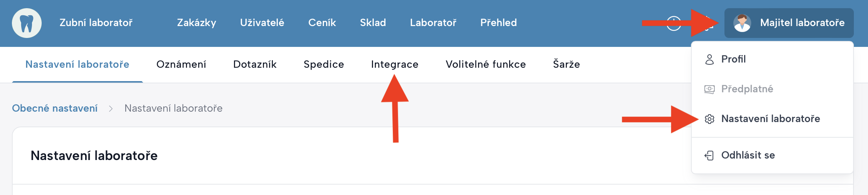Click the circular icon in the header
The height and width of the screenshot is (195, 868).
(673, 23)
